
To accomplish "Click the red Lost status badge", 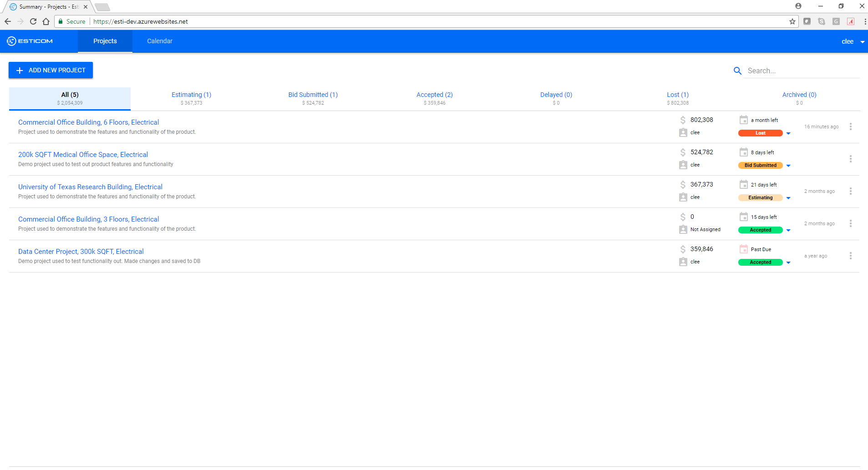I will tap(760, 133).
